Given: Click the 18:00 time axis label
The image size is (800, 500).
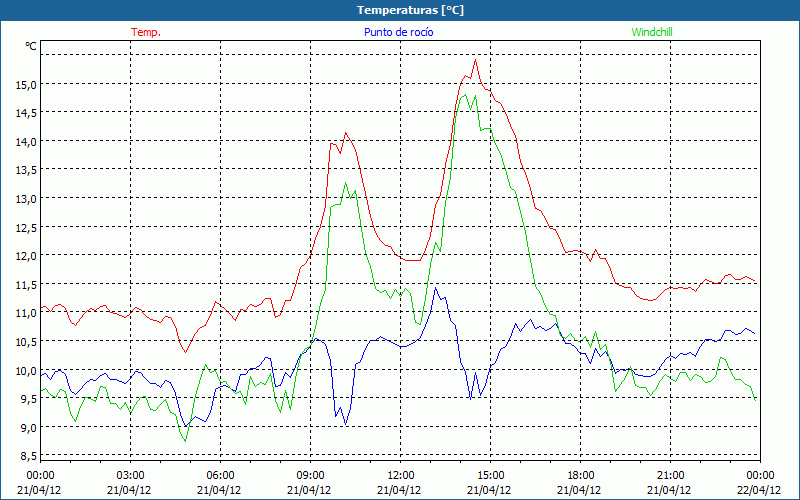Looking at the screenshot, I should 581,476.
